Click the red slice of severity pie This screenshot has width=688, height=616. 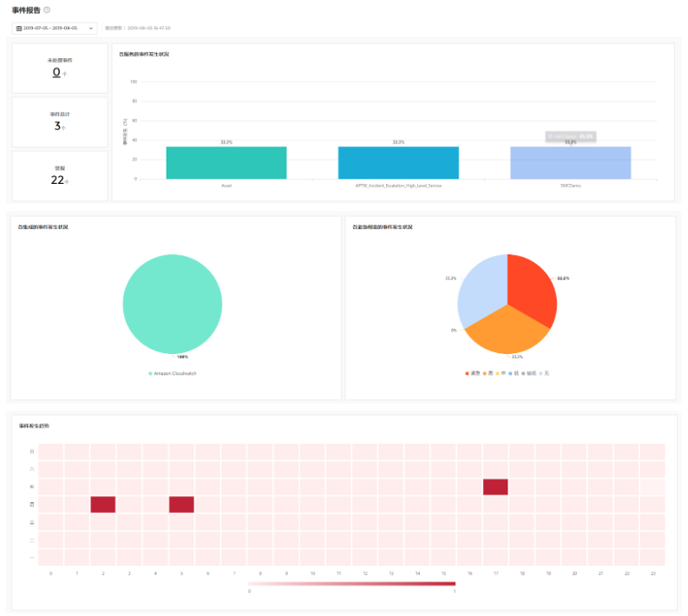coord(531,285)
